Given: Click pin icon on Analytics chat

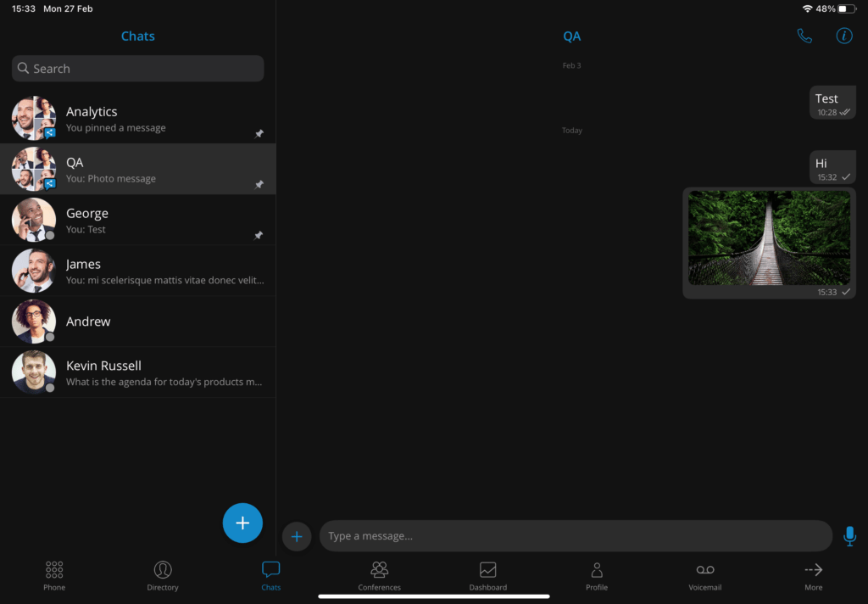Looking at the screenshot, I should pos(259,133).
